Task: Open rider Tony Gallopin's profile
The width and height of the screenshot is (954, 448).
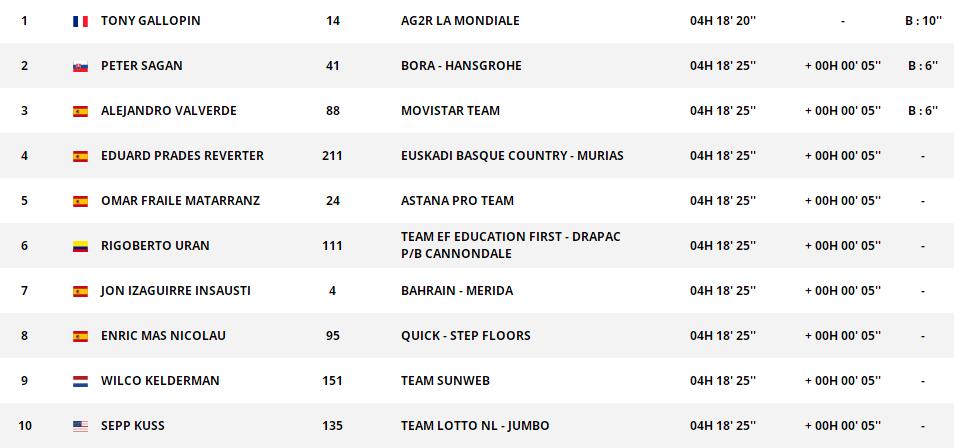Action: (150, 21)
